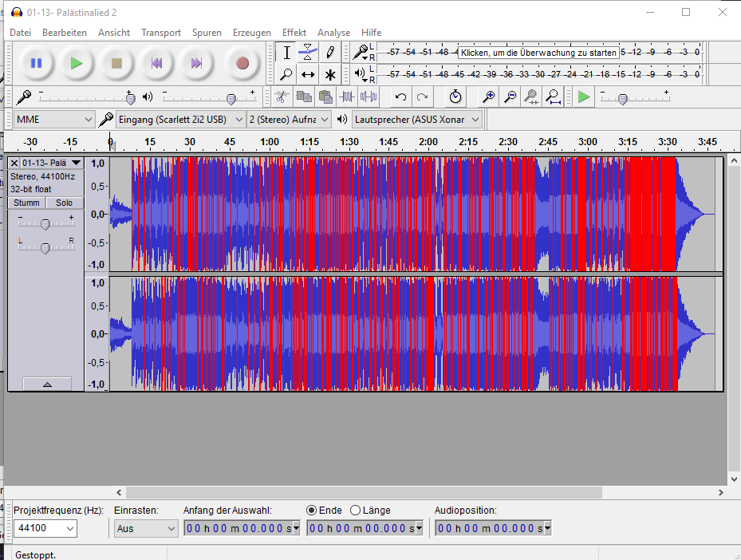This screenshot has height=560, width=741.
Task: Select the Envelope tool
Action: [308, 53]
